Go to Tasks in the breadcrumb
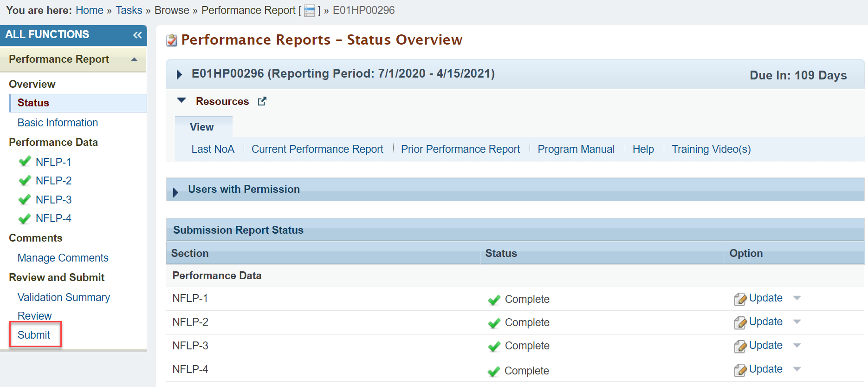Image resolution: width=868 pixels, height=387 pixels. (129, 10)
